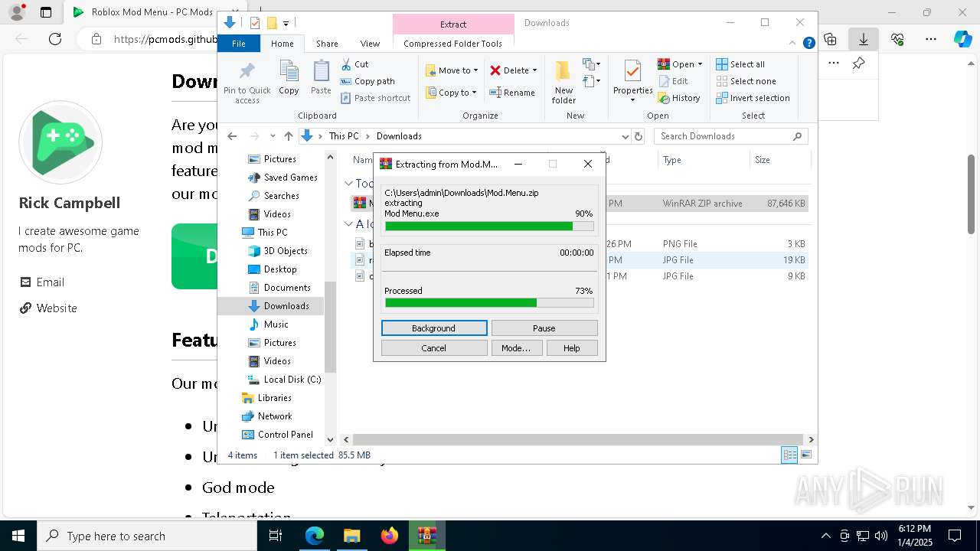Expand the Delete dropdown arrow
980x551 pixels.
pyautogui.click(x=534, y=70)
